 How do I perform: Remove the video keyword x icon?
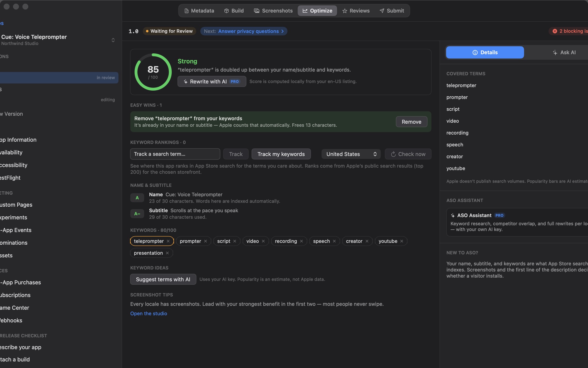pos(263,241)
